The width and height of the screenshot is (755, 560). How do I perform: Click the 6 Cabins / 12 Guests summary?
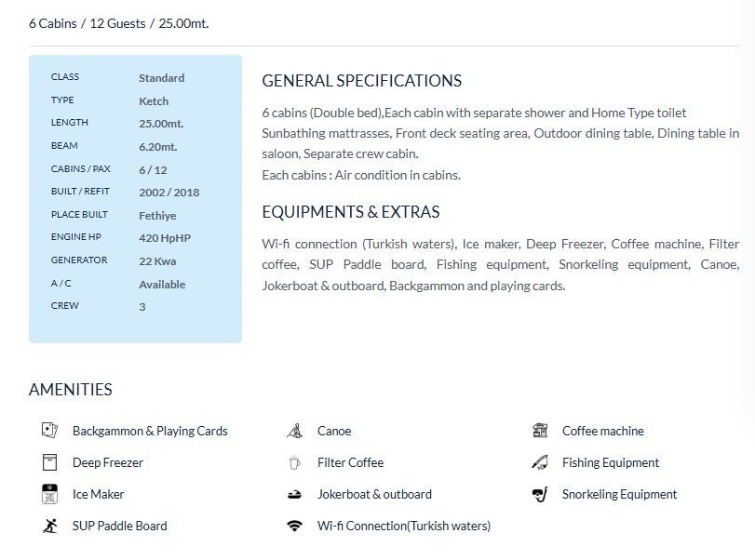pyautogui.click(x=118, y=23)
